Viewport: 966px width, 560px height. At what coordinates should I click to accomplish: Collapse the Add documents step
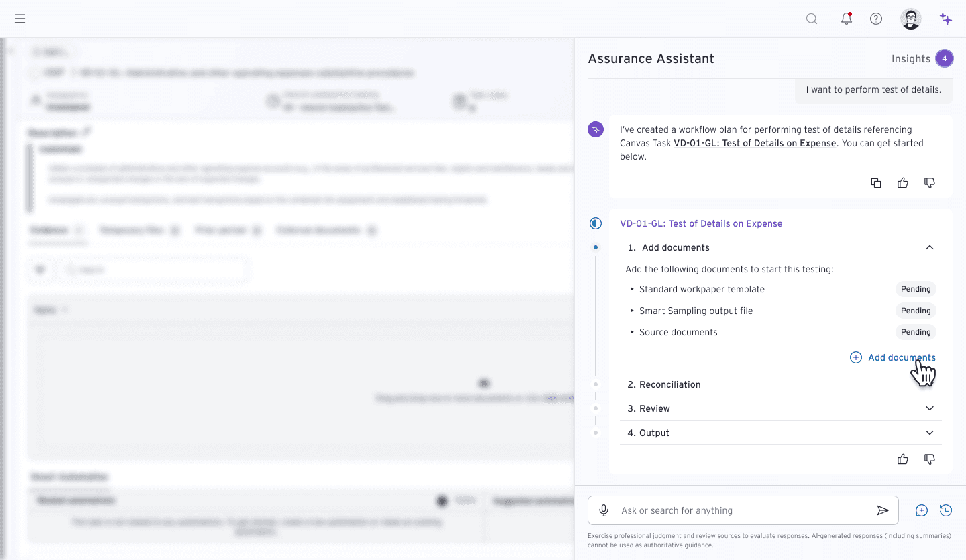coord(930,247)
